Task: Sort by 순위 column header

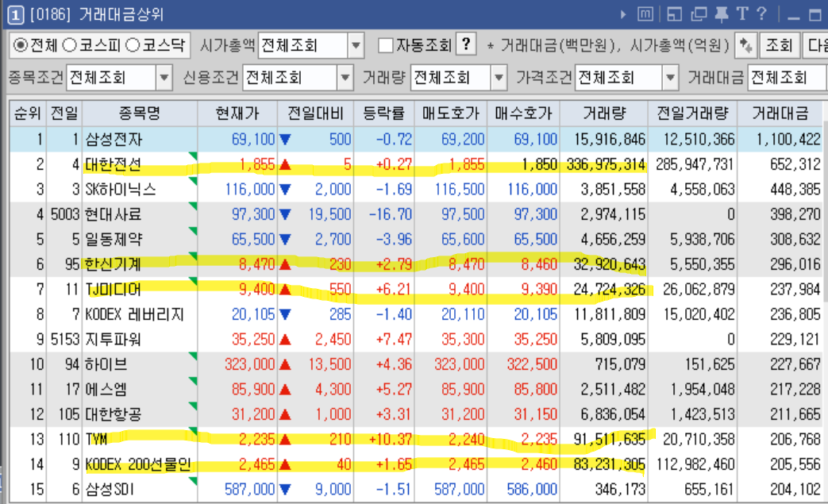Action: coord(28,113)
